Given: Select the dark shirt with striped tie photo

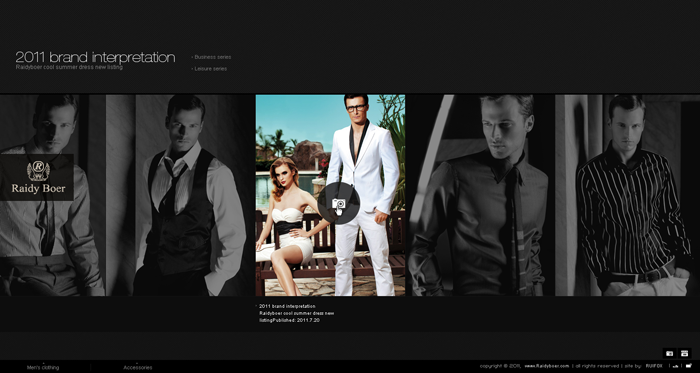Looking at the screenshot, I should coord(480,195).
